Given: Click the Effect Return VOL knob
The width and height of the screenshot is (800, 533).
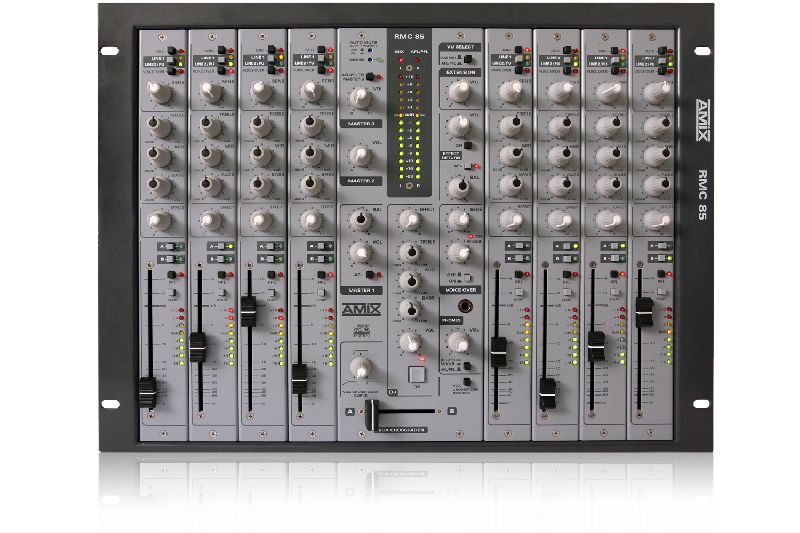Looking at the screenshot, I should point(459,125).
